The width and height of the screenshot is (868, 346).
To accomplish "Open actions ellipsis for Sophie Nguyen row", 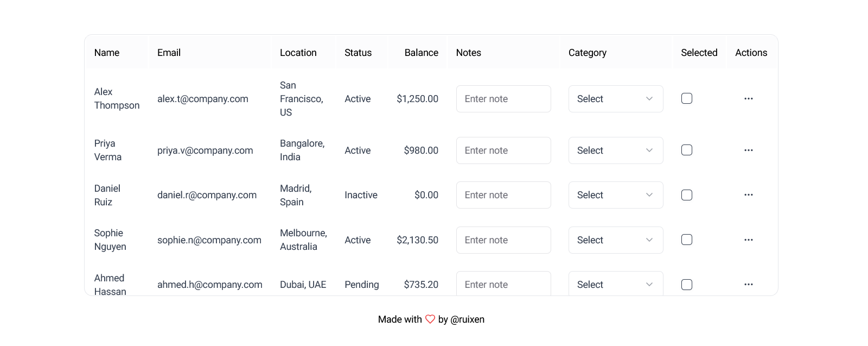I will (x=748, y=240).
